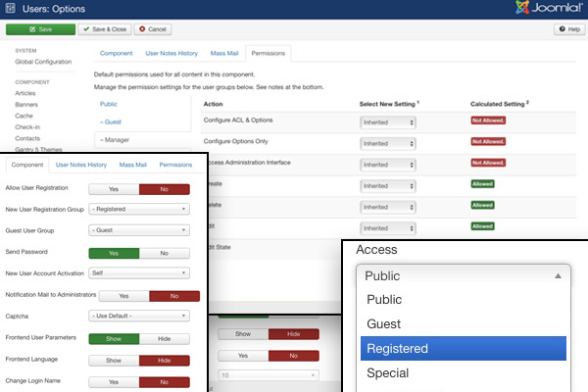Open the Help button with question icon

[568, 30]
